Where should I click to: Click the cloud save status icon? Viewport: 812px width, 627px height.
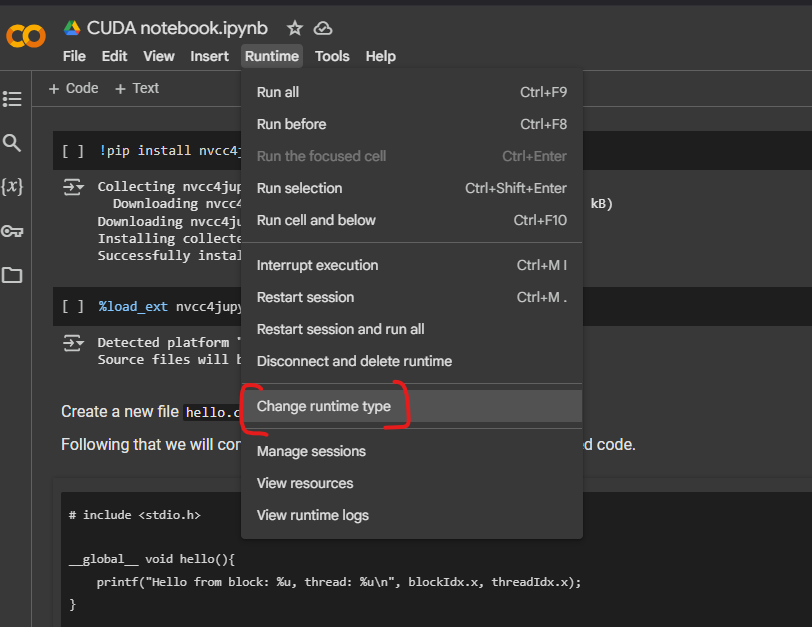[x=323, y=28]
